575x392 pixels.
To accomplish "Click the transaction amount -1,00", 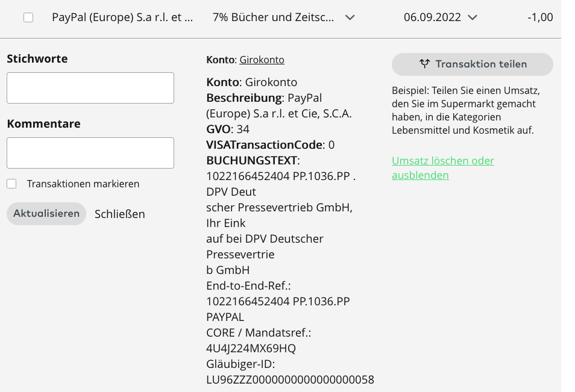I will (539, 17).
